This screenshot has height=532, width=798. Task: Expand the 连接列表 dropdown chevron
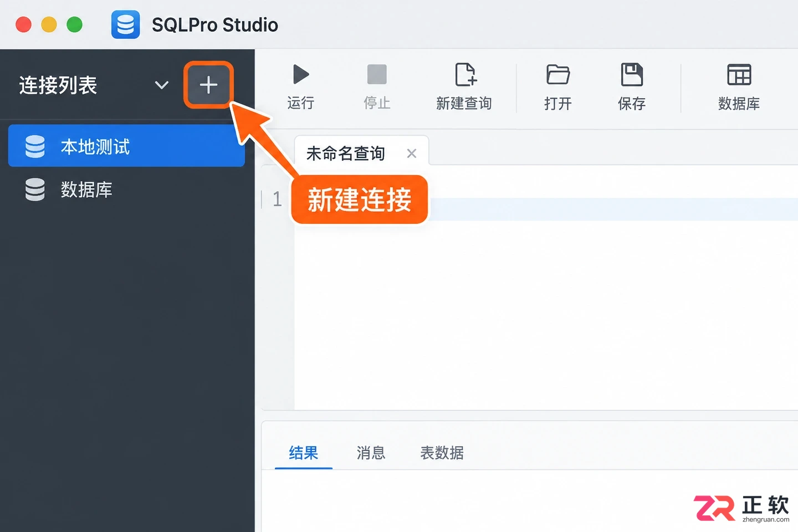[x=161, y=85]
